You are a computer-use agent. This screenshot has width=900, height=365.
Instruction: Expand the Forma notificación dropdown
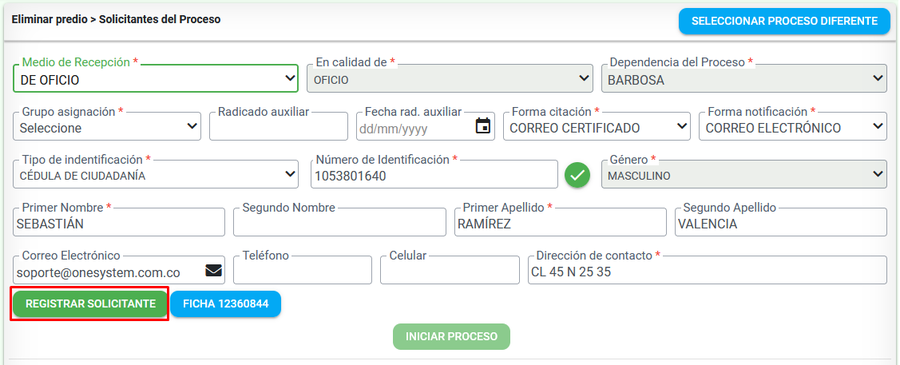pos(793,126)
